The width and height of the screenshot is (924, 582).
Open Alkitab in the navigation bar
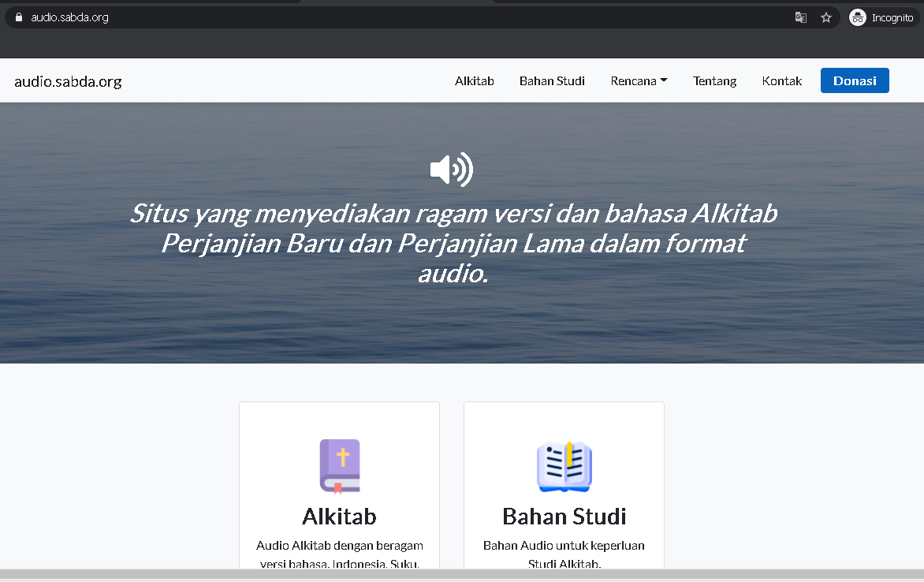[475, 80]
